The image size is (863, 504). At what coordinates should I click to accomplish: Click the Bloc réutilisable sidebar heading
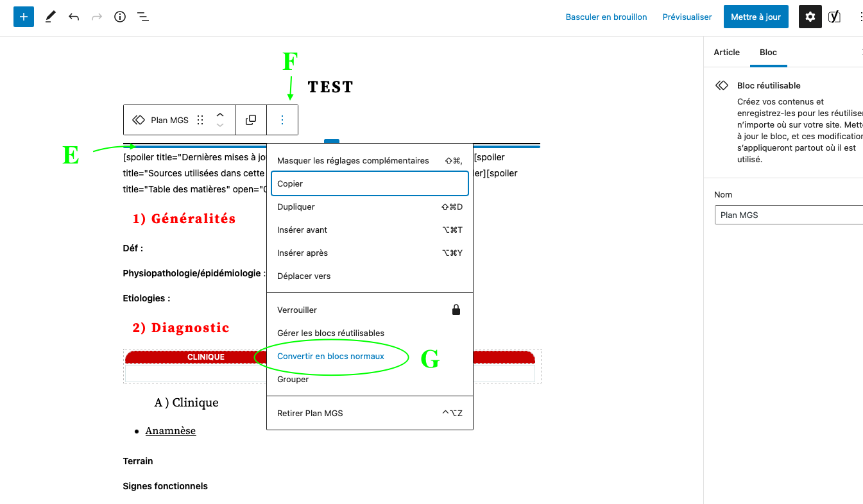click(x=769, y=85)
